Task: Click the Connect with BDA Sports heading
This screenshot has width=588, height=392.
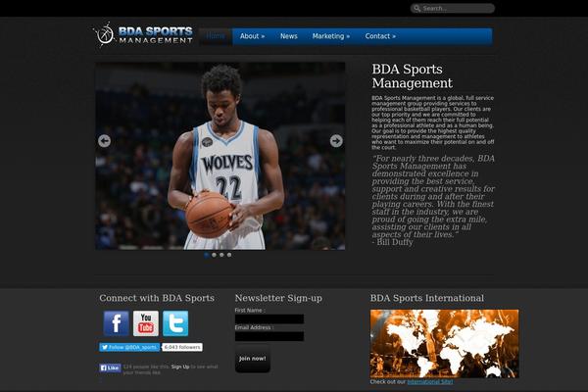Action: [157, 298]
